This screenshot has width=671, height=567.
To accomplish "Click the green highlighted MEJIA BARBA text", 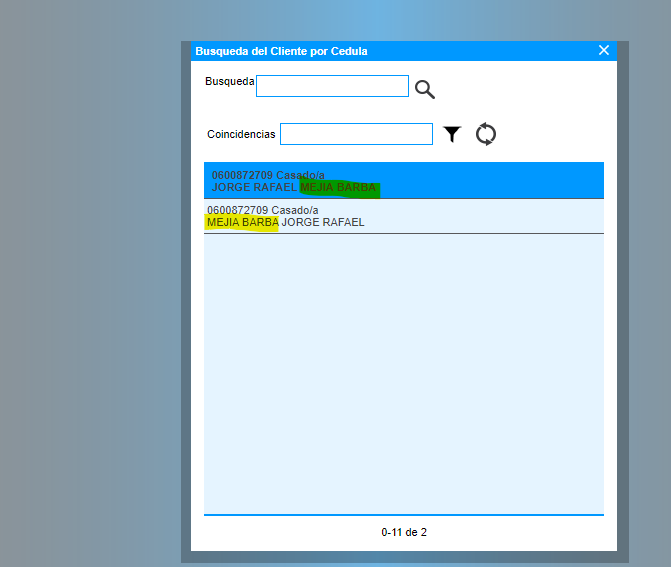I will pyautogui.click(x=339, y=187).
